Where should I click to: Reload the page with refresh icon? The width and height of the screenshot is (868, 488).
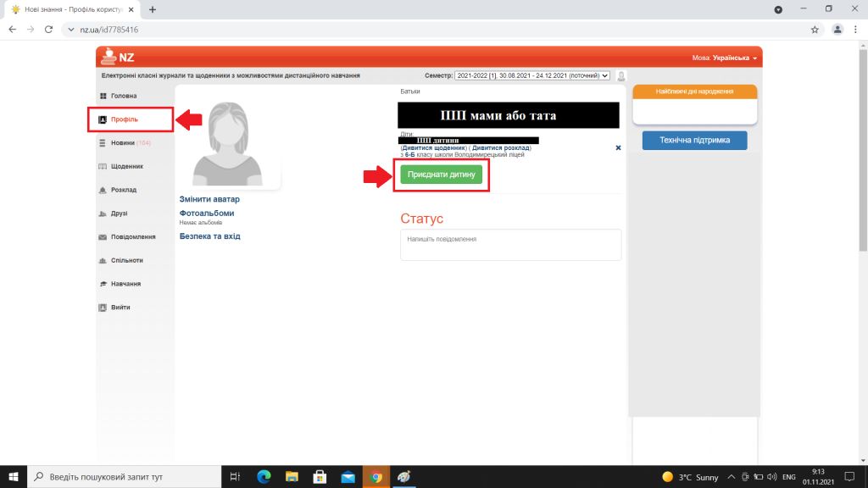(48, 29)
